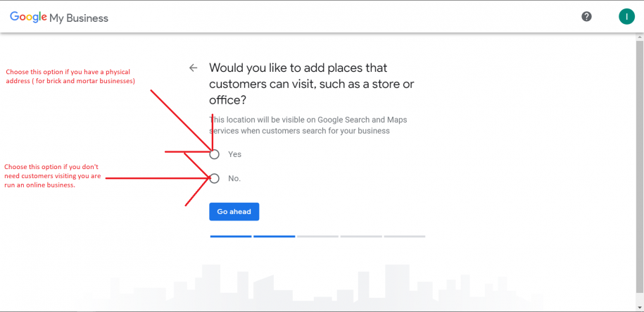Select the "No." radio button
The image size is (644, 312).
[215, 178]
